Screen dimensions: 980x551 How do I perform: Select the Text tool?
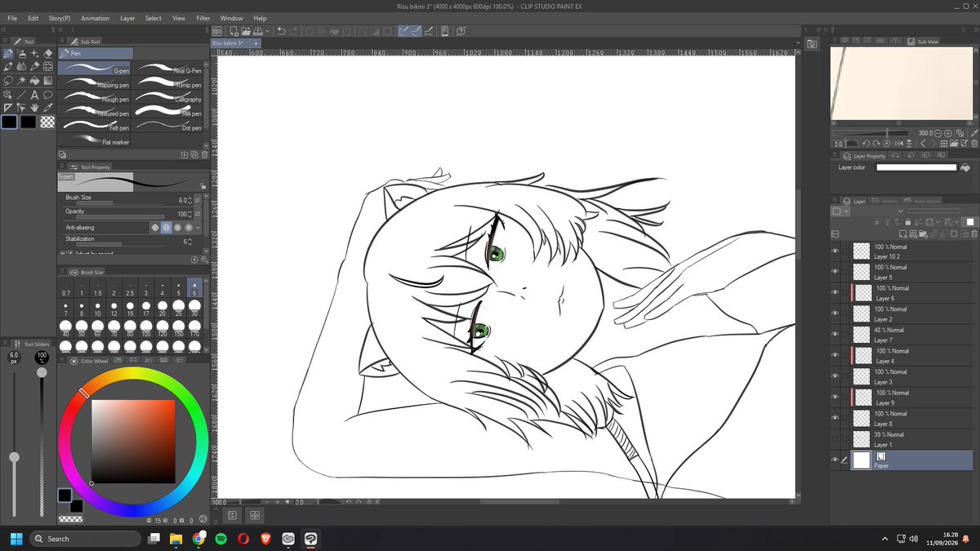coord(35,95)
